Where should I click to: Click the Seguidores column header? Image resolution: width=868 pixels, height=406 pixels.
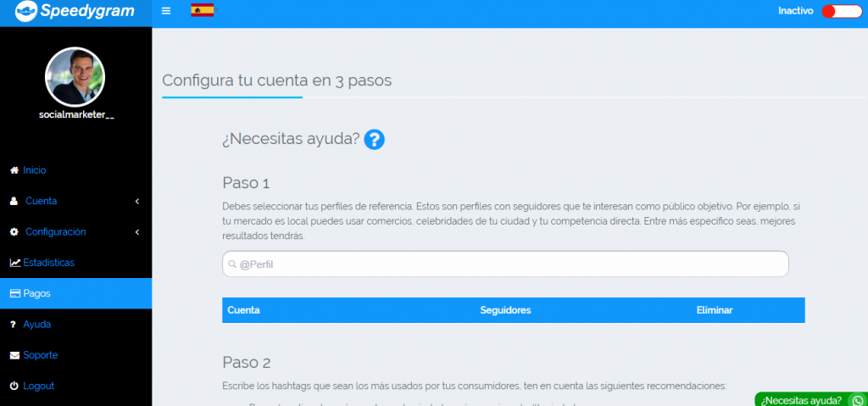coord(505,310)
